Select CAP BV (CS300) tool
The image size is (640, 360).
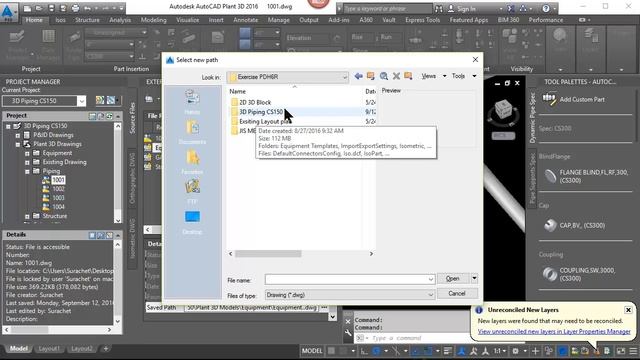tap(574, 225)
